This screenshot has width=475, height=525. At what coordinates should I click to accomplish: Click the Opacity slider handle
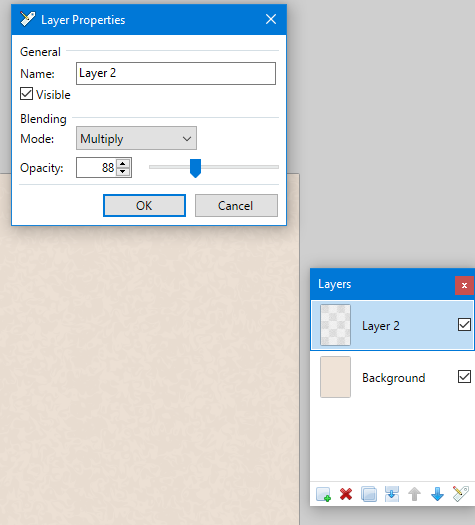195,168
